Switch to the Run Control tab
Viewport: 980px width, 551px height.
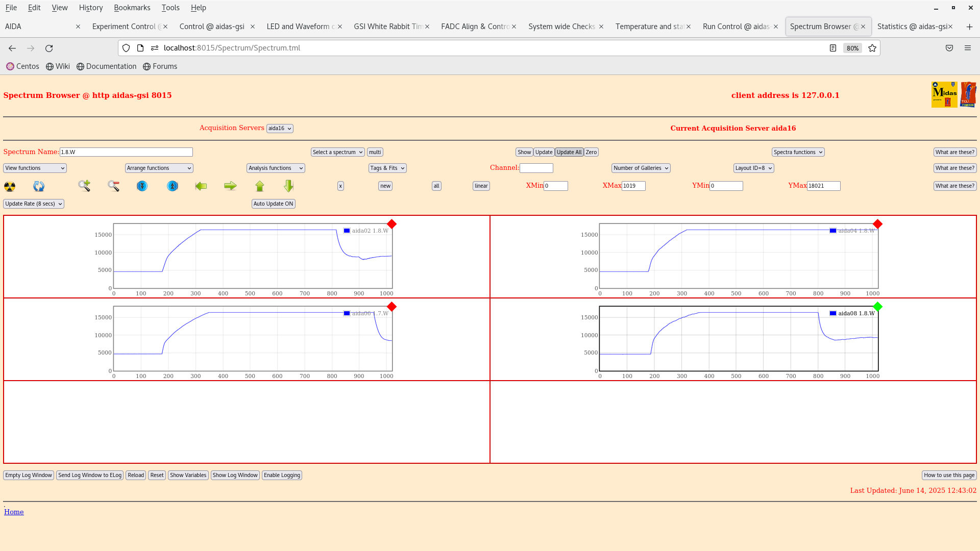tap(736, 27)
